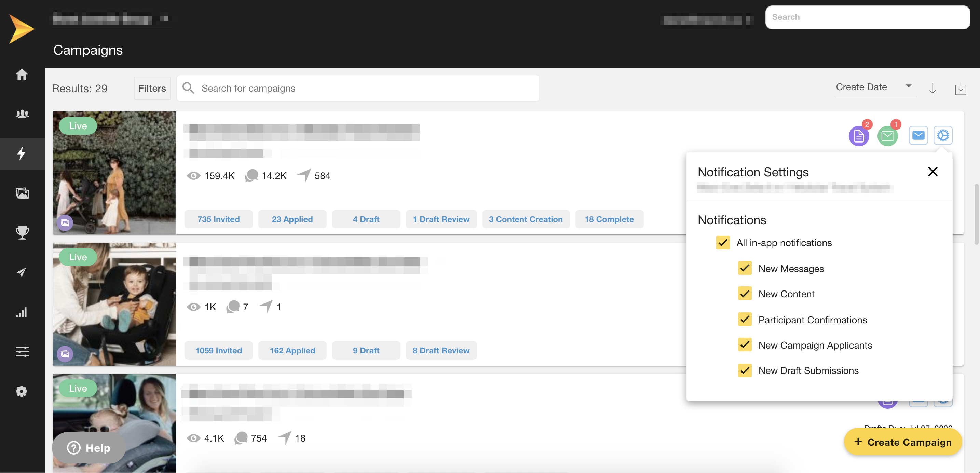Click the Create Campaign button

[x=903, y=442]
